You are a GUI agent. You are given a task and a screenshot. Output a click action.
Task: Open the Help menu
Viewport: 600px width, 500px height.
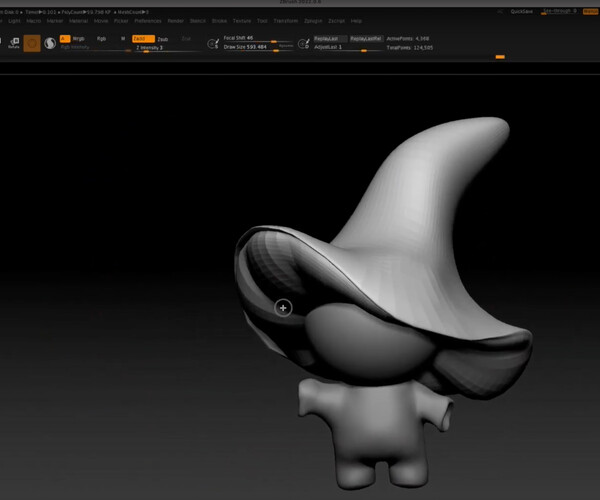(x=356, y=21)
